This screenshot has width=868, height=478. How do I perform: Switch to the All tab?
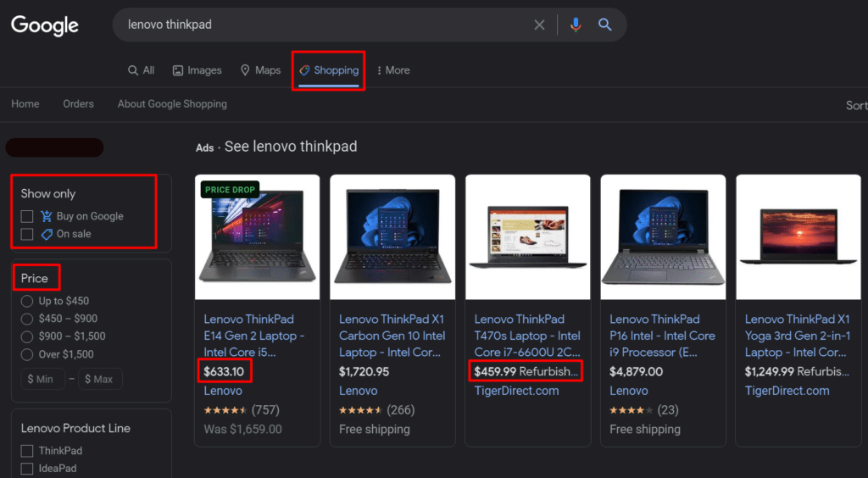[x=142, y=70]
